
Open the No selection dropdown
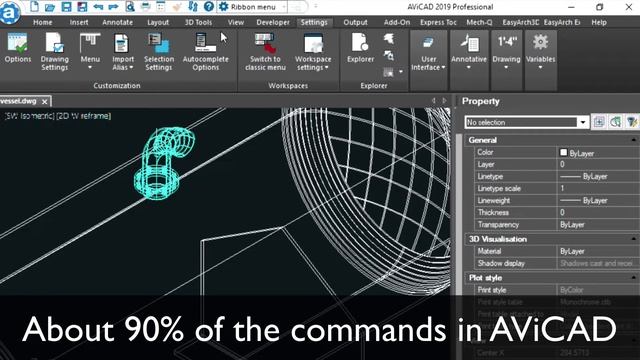[x=582, y=122]
